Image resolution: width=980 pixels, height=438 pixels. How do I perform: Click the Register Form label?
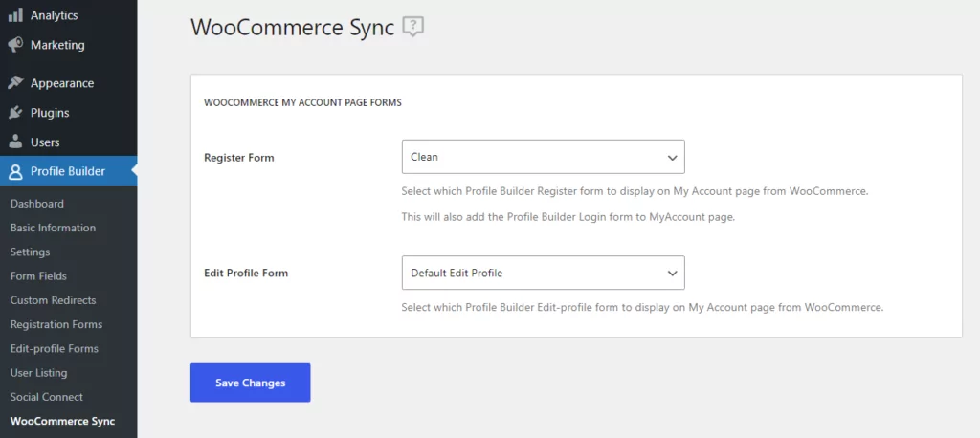[x=239, y=158]
